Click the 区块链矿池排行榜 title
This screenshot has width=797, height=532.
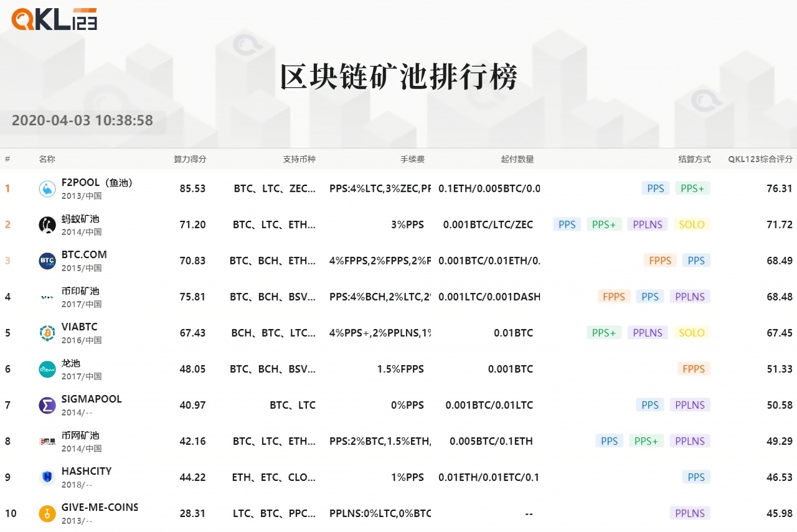[398, 78]
